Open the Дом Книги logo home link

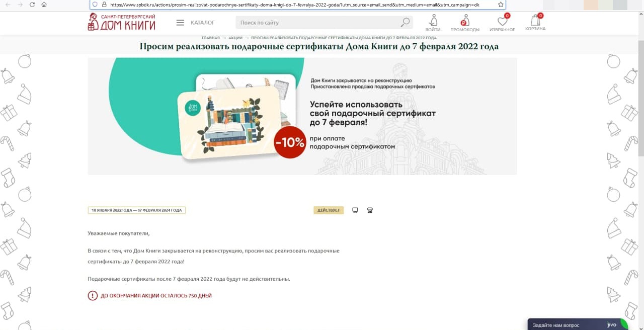(121, 22)
